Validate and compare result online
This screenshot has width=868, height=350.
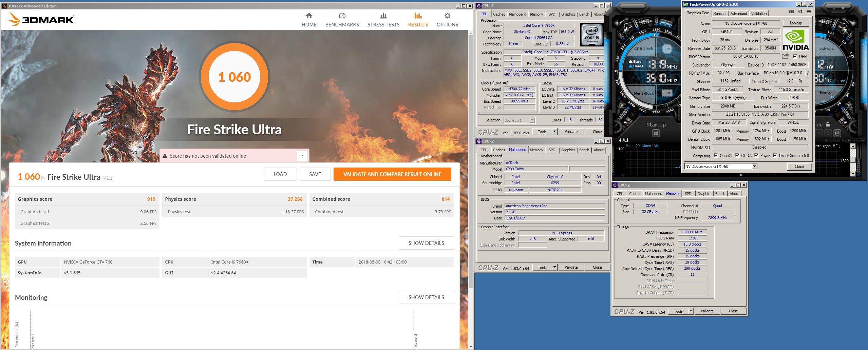tap(392, 174)
